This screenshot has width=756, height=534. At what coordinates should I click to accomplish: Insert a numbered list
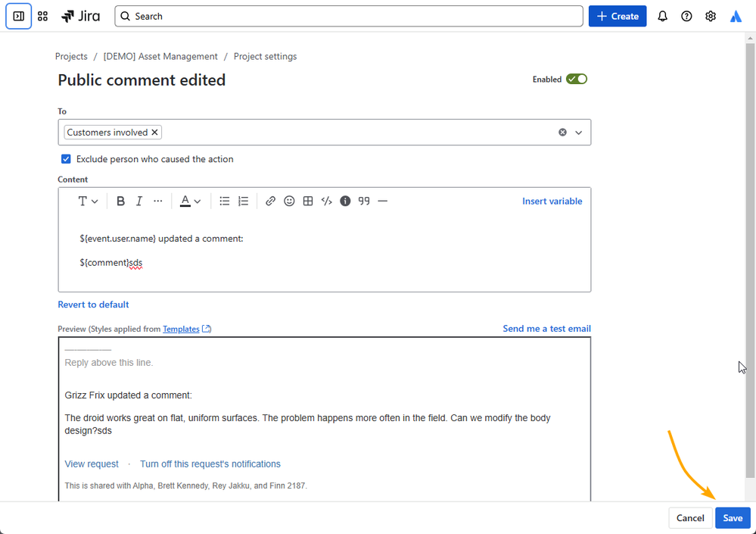pyautogui.click(x=243, y=201)
